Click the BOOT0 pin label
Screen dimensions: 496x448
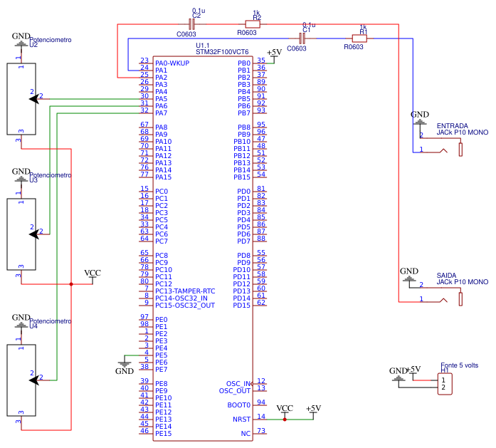pyautogui.click(x=239, y=405)
